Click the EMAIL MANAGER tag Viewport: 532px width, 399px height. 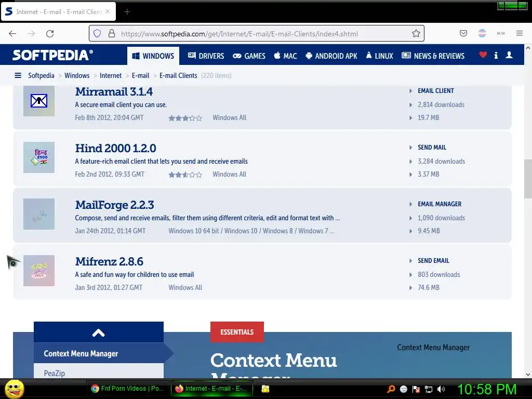coord(440,204)
